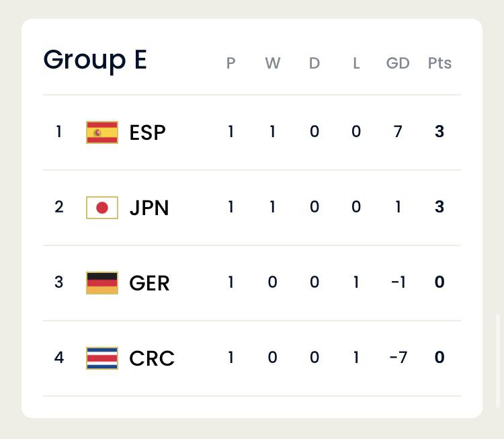Screen dimensions: 504x439
Task: Click Spain's goal difference value 7
Action: click(x=398, y=132)
